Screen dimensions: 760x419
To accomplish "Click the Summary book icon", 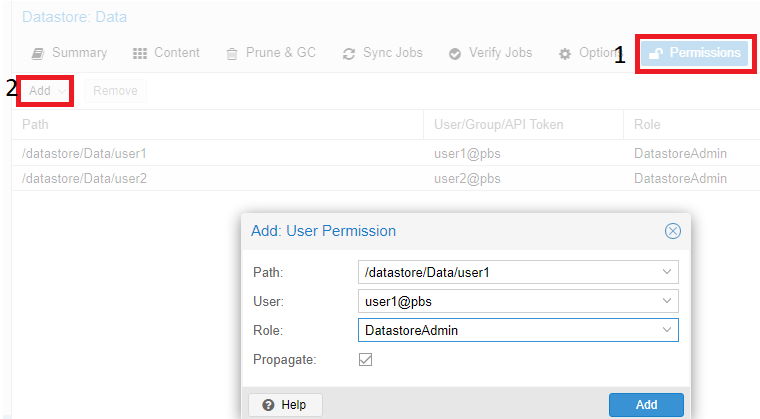I will [38, 53].
